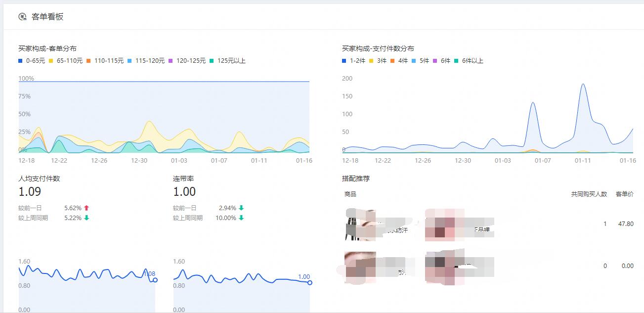Viewport: 644px width, 313px height.
Task: Click red up arrow beside 5.62%
Action: 86,208
